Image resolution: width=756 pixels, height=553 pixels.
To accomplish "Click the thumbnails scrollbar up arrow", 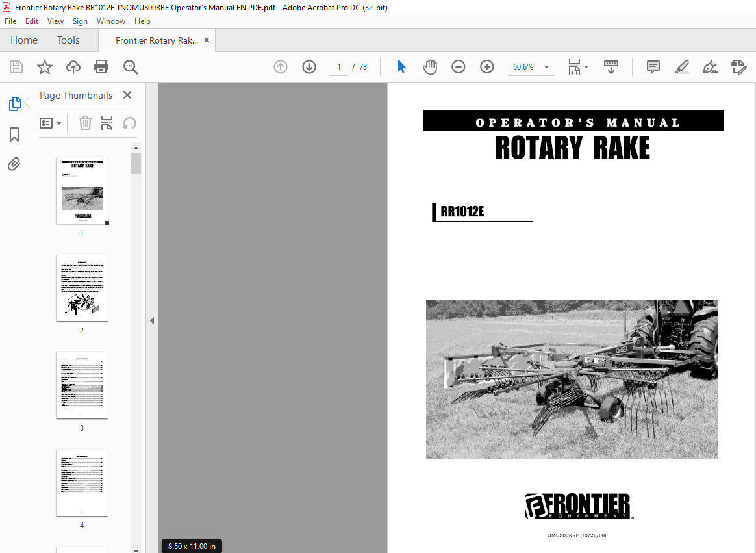I will coord(136,148).
